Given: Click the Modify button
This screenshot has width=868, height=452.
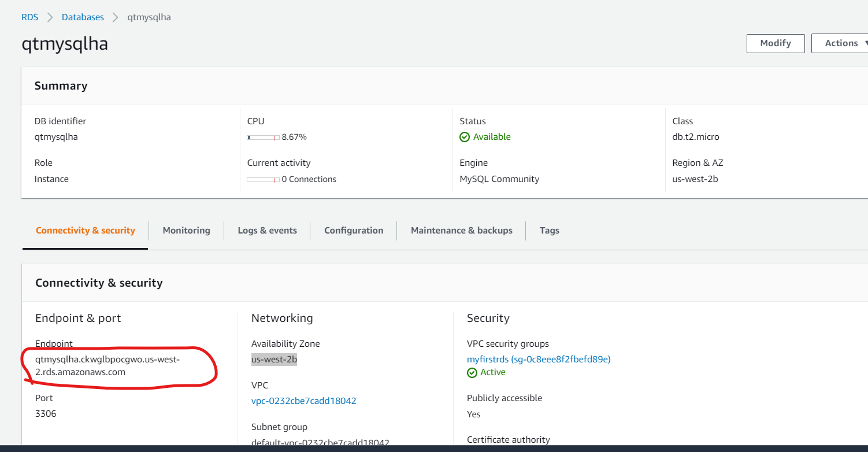Looking at the screenshot, I should pos(775,43).
